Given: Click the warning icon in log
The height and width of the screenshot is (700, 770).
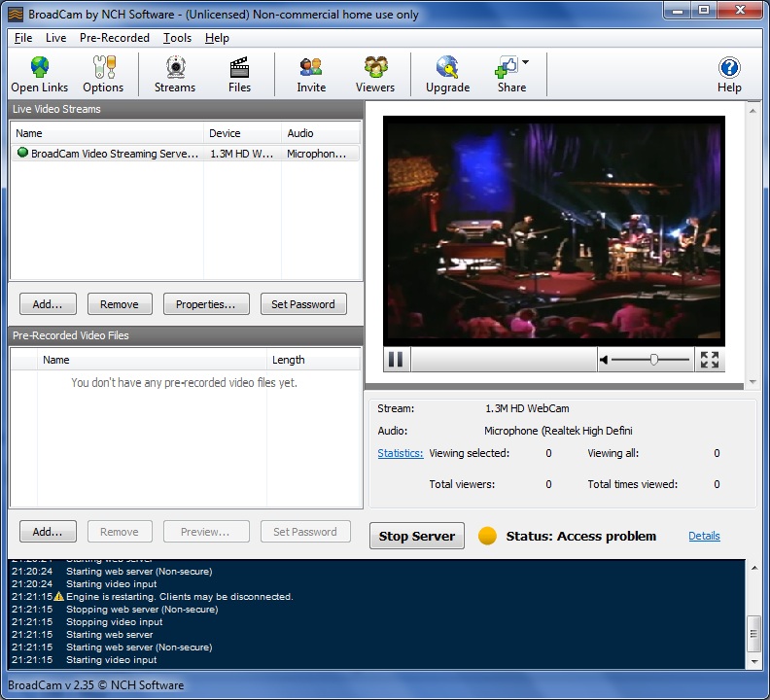Looking at the screenshot, I should [x=59, y=596].
